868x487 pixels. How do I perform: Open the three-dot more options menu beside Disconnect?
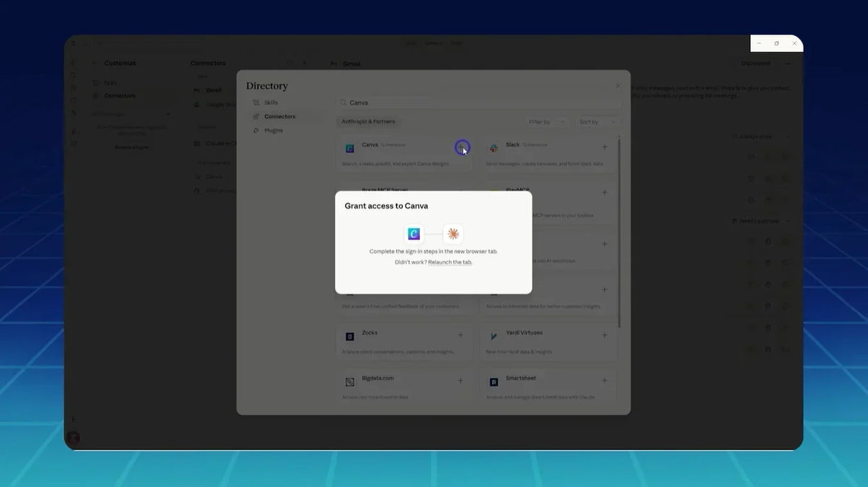(x=788, y=64)
